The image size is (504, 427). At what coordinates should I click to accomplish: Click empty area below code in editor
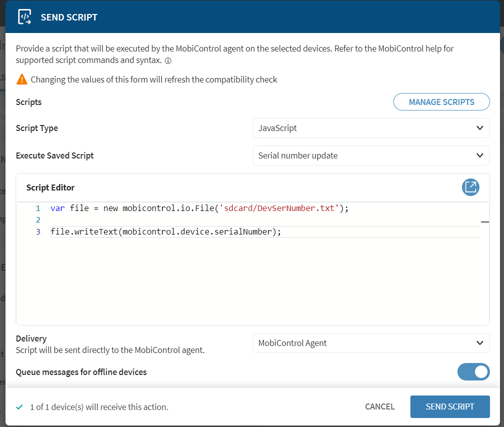(x=250, y=285)
